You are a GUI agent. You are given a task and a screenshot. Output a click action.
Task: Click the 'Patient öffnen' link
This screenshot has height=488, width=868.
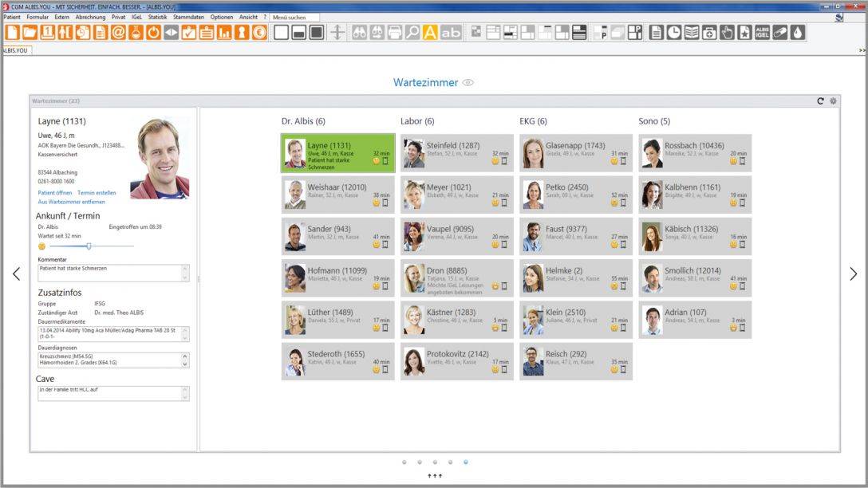(55, 193)
